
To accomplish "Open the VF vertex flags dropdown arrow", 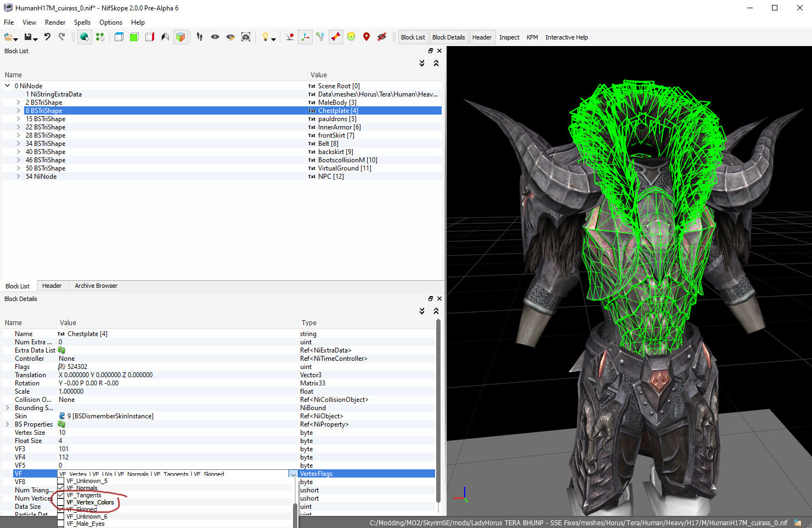I will (x=293, y=474).
